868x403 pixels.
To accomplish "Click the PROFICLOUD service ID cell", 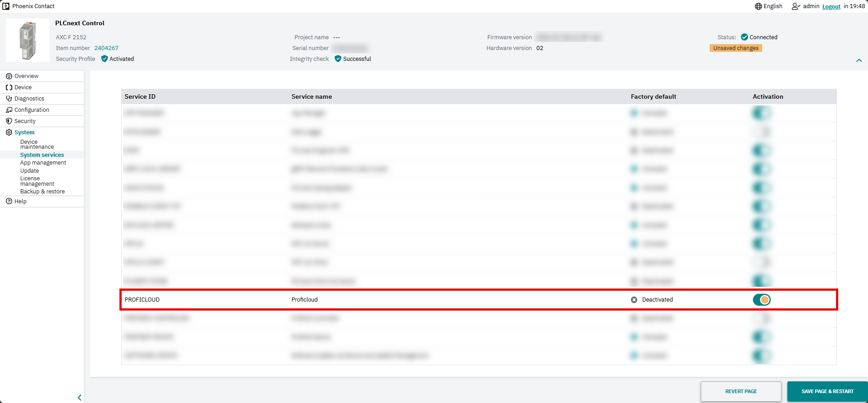I will tap(142, 300).
